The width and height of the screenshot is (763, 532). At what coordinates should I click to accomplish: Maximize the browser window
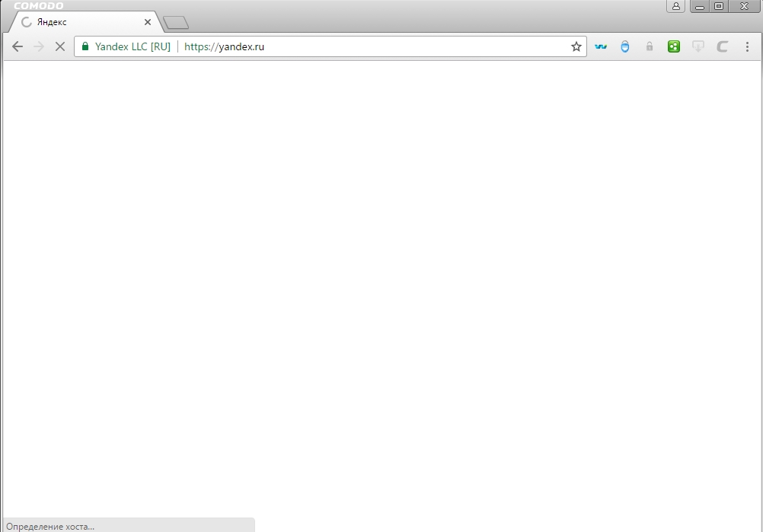click(719, 6)
